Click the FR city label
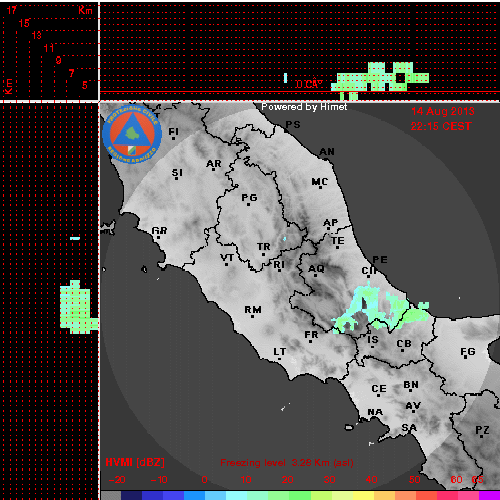This screenshot has width=500, height=500. [x=311, y=335]
